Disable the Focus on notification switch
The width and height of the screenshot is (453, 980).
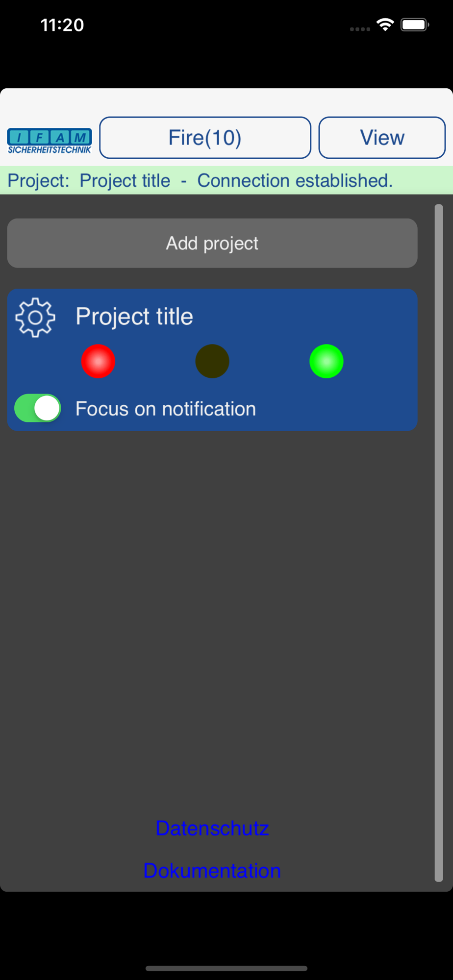pyautogui.click(x=38, y=408)
